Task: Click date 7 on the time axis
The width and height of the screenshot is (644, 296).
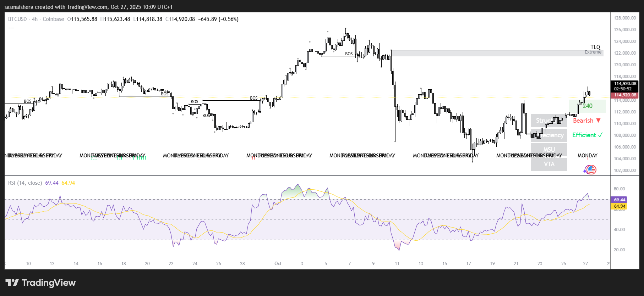Action: point(350,264)
